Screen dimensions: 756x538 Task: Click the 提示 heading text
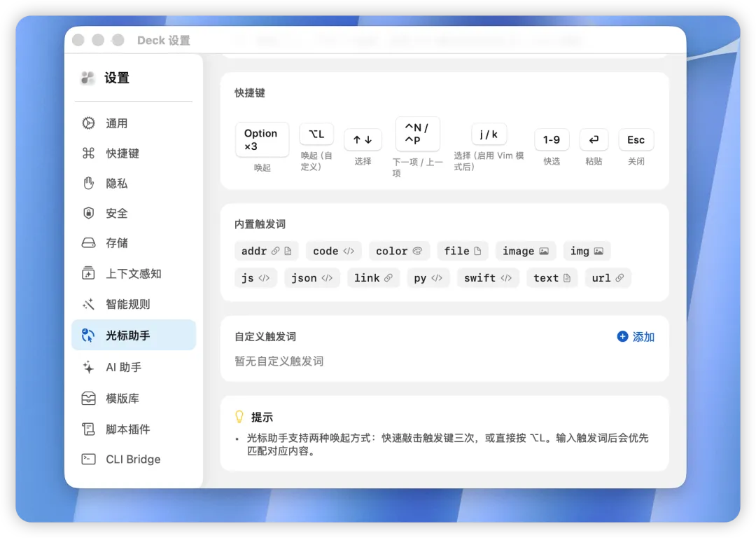262,417
